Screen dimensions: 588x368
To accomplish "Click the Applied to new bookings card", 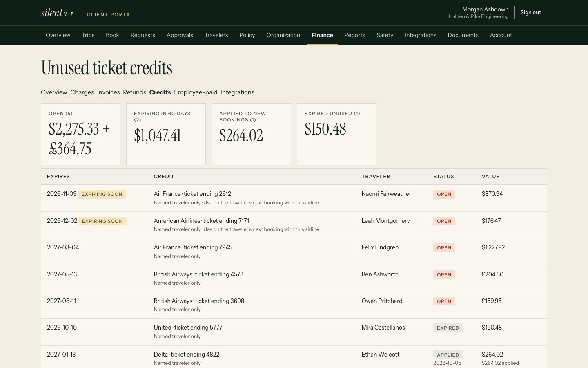I will 251,134.
